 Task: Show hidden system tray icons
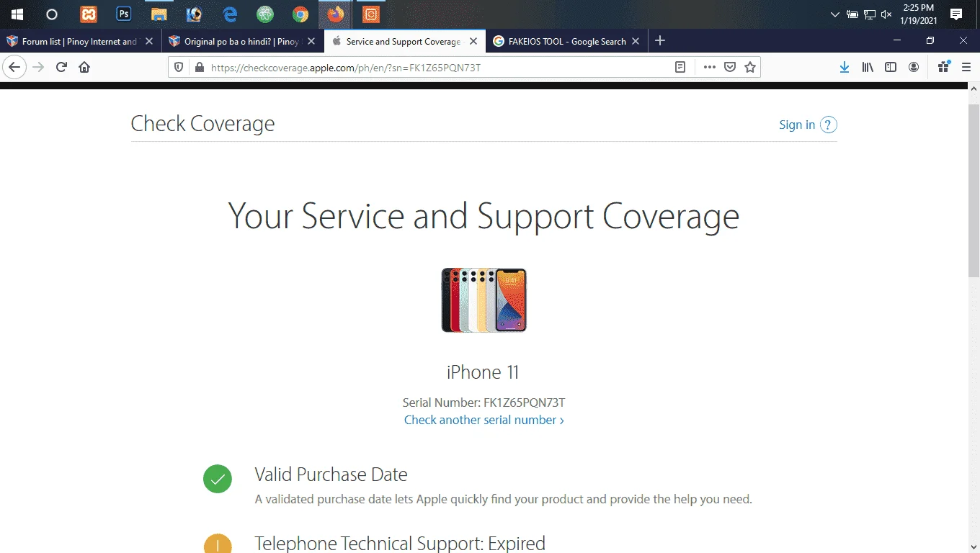click(x=835, y=14)
